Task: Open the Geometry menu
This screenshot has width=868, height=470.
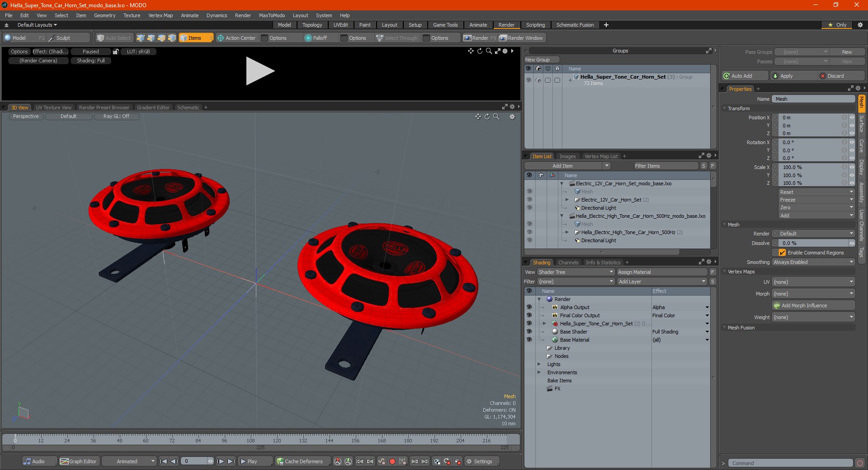Action: (x=104, y=15)
